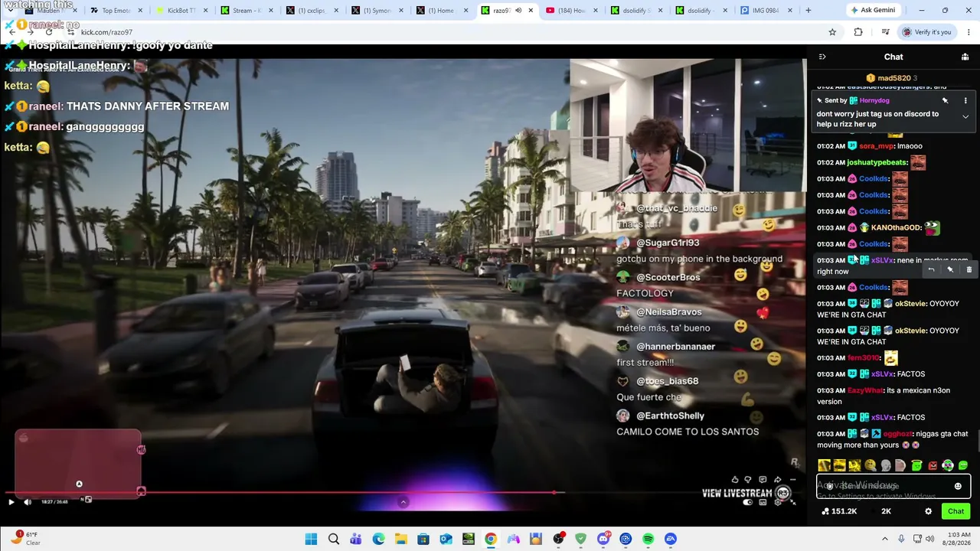The width and height of the screenshot is (980, 551).
Task: Launch Spotify from the taskbar
Action: click(648, 539)
